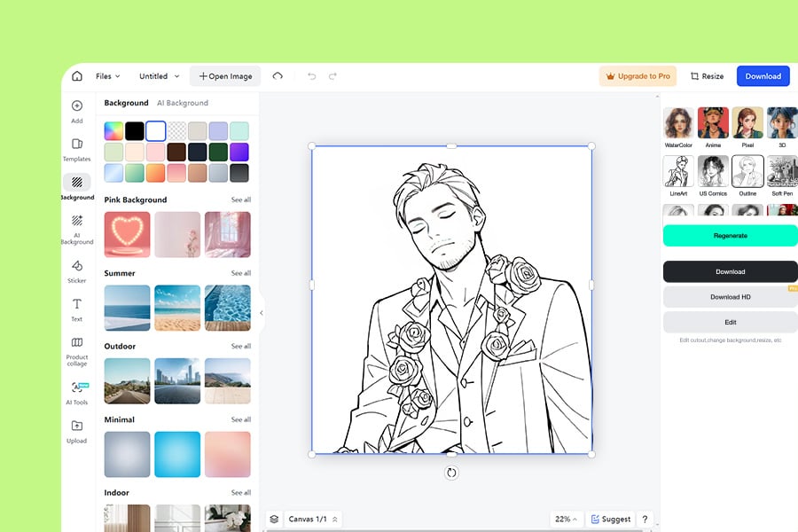798x532 pixels.
Task: Redo the last action
Action: pyautogui.click(x=332, y=76)
